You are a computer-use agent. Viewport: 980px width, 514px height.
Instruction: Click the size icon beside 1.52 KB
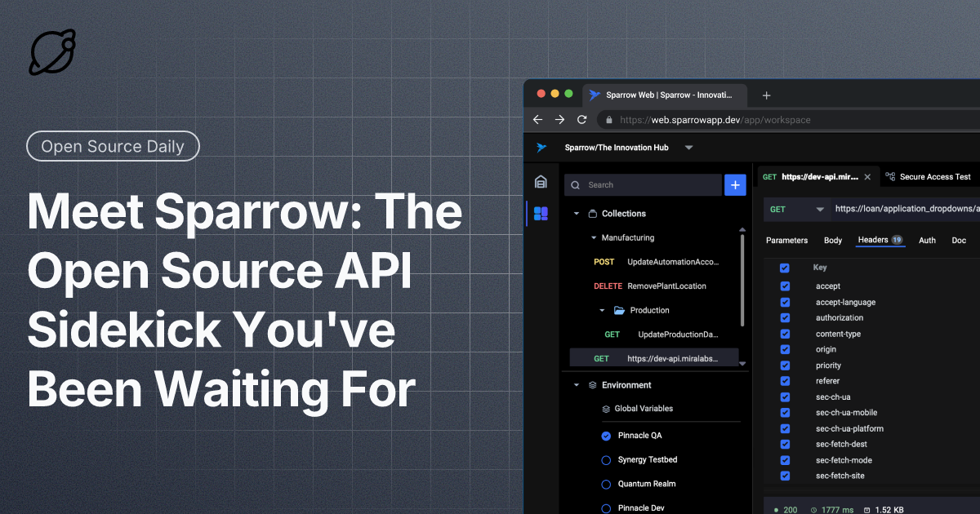867,510
